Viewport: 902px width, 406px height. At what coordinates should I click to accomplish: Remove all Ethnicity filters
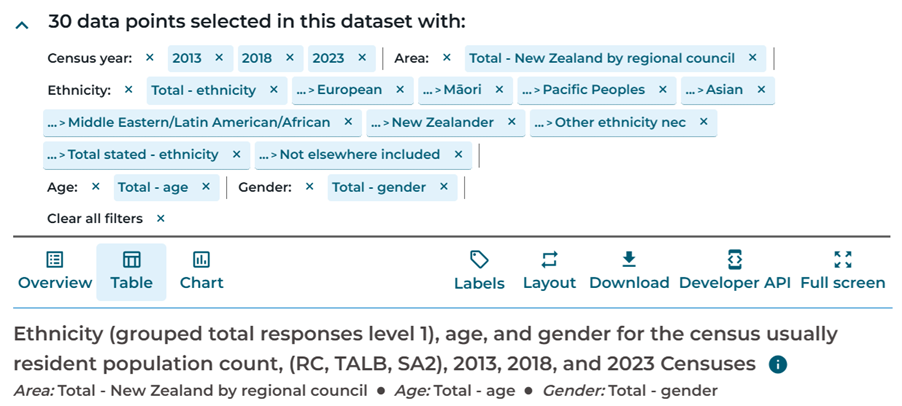click(128, 90)
